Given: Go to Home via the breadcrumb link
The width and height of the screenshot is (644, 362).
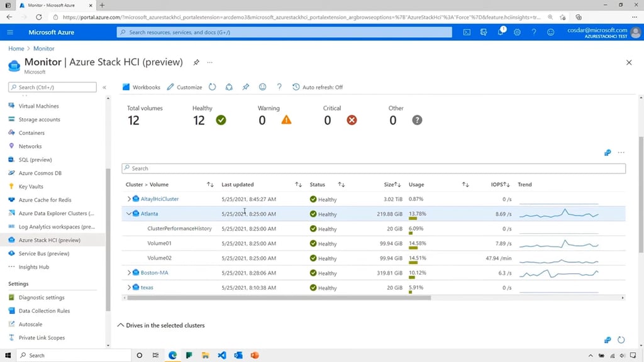Looking at the screenshot, I should pos(16,48).
